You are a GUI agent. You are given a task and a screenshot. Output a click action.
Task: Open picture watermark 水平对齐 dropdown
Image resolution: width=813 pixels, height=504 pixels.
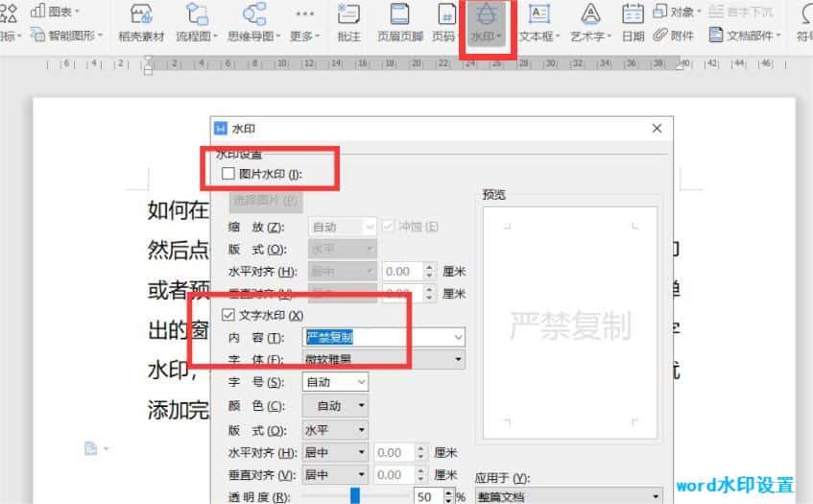coord(343,271)
